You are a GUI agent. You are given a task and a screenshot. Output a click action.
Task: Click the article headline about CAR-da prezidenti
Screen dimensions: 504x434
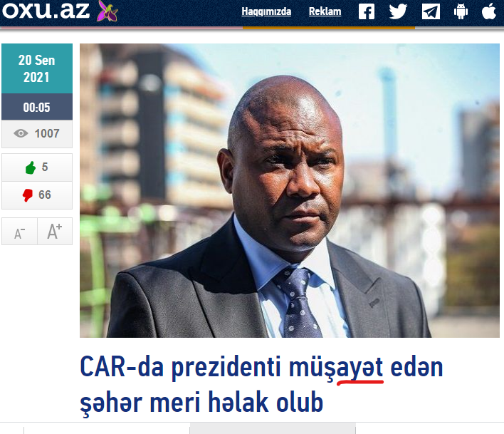coord(261,384)
